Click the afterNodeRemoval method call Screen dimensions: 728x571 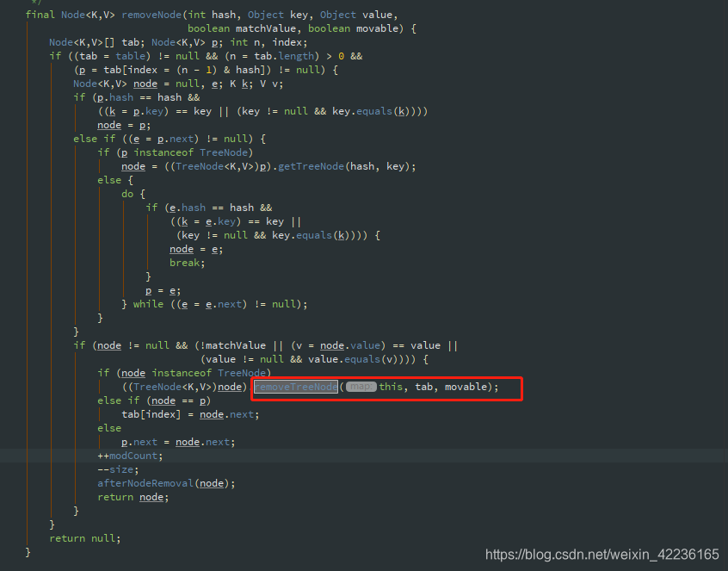(x=145, y=483)
